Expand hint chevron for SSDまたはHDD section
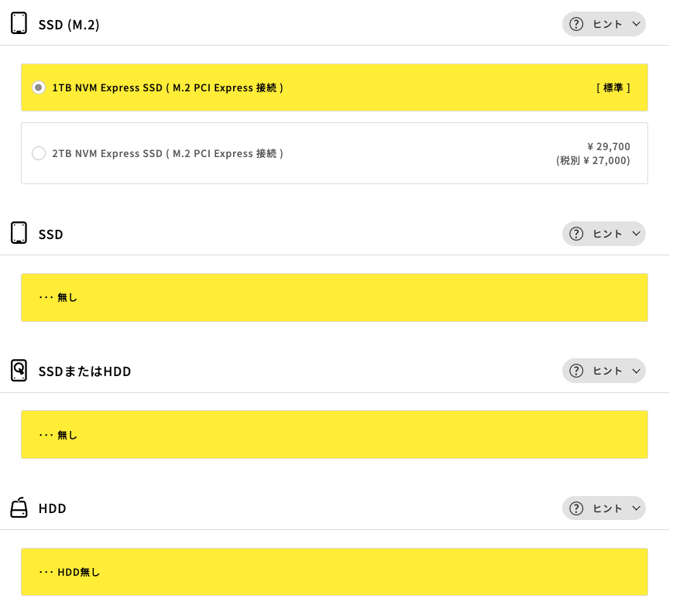The image size is (673, 616). [636, 371]
